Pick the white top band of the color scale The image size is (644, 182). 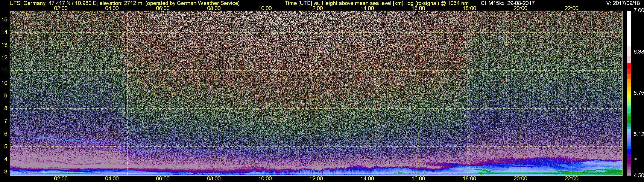tap(629, 29)
